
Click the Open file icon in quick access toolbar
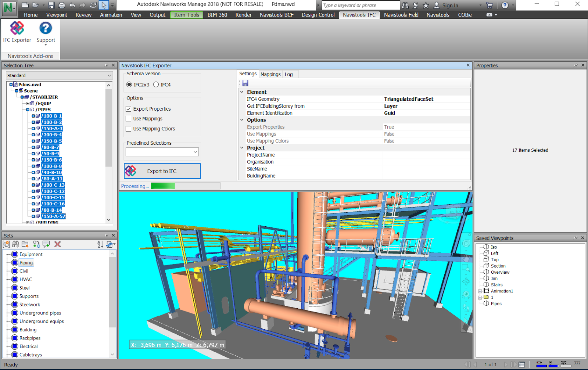pos(35,5)
